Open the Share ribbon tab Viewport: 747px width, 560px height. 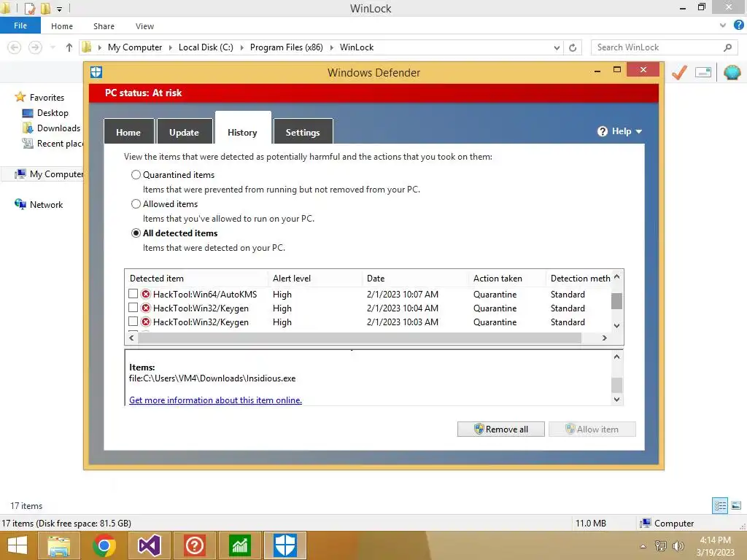pos(104,26)
